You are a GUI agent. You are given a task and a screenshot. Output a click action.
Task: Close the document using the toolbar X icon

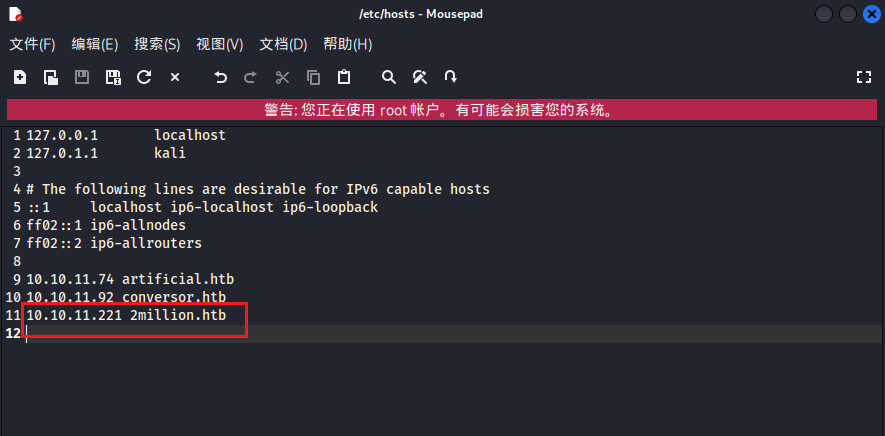click(x=175, y=77)
